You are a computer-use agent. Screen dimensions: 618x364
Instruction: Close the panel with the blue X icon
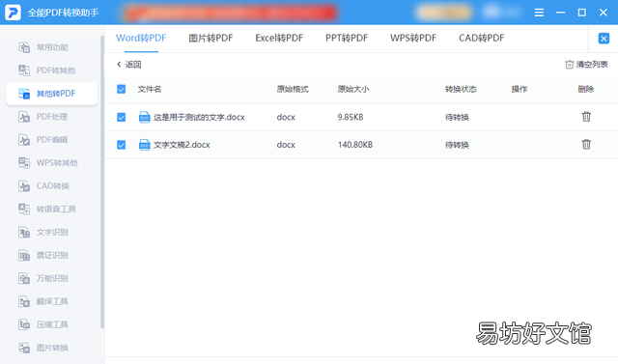(x=604, y=39)
